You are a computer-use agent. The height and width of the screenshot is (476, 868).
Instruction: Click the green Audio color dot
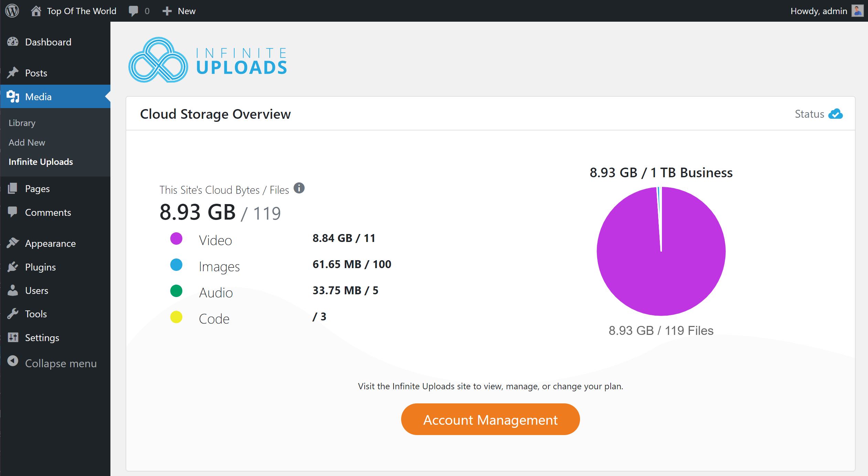176,291
